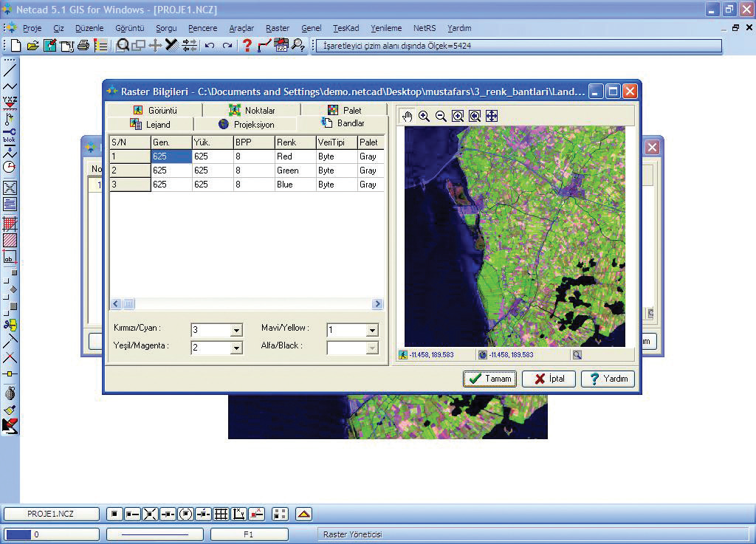Image resolution: width=756 pixels, height=544 pixels.
Task: Select the pan hand tool in preview
Action: pyautogui.click(x=408, y=117)
